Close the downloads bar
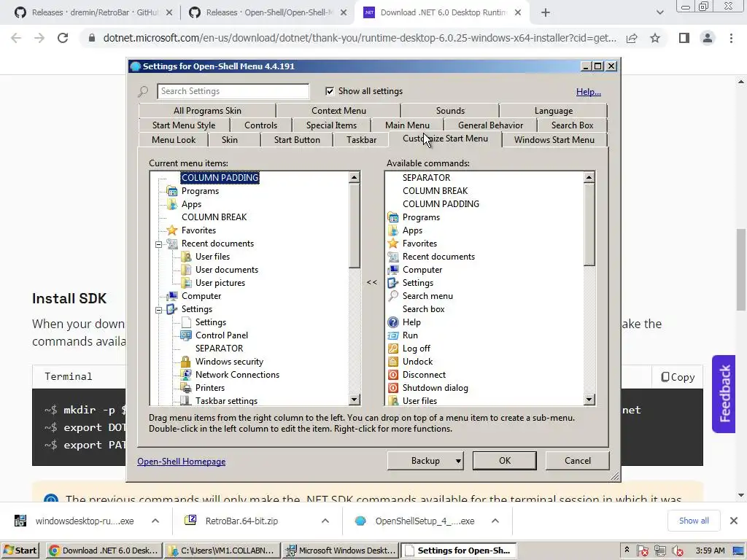This screenshot has width=747, height=560. (x=734, y=521)
